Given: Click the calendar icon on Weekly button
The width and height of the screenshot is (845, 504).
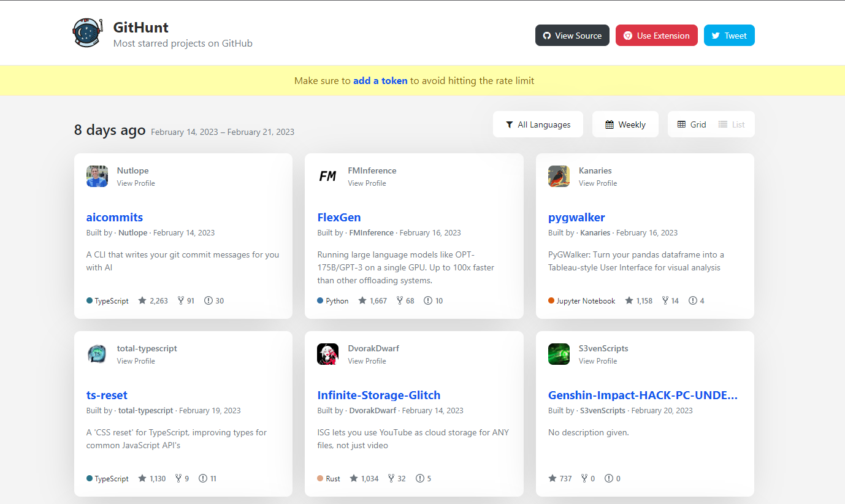Looking at the screenshot, I should [610, 124].
